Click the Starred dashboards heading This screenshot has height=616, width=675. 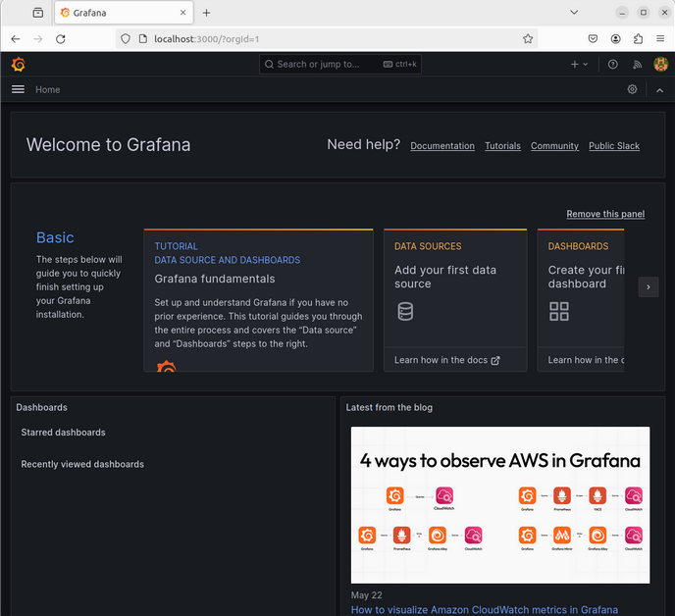(63, 433)
